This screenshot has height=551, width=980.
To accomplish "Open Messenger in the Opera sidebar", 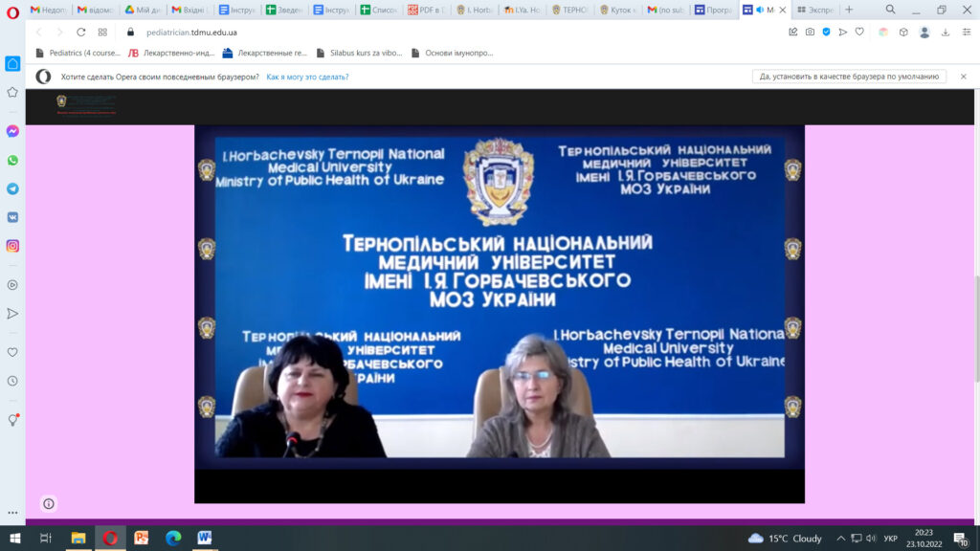I will (12, 131).
